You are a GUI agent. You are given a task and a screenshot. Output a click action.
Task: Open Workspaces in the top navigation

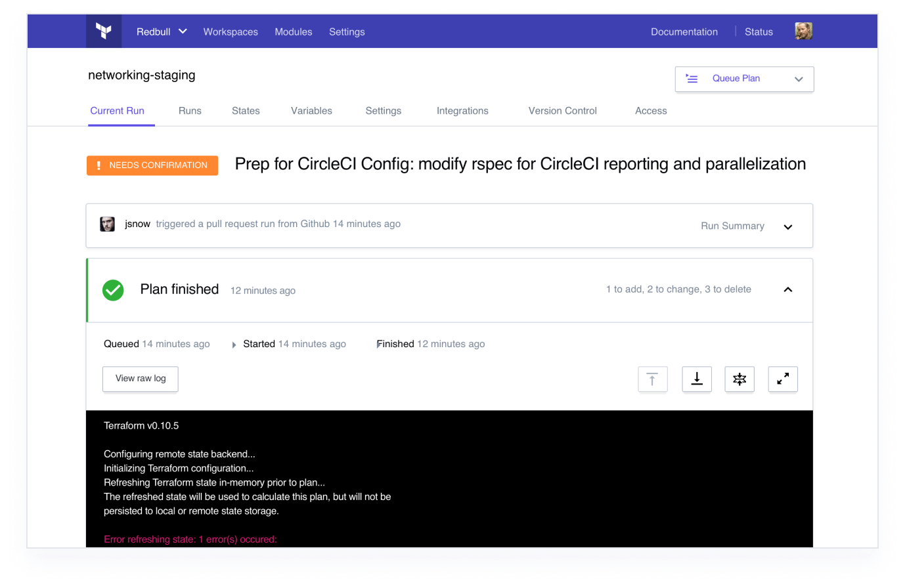[x=231, y=31]
